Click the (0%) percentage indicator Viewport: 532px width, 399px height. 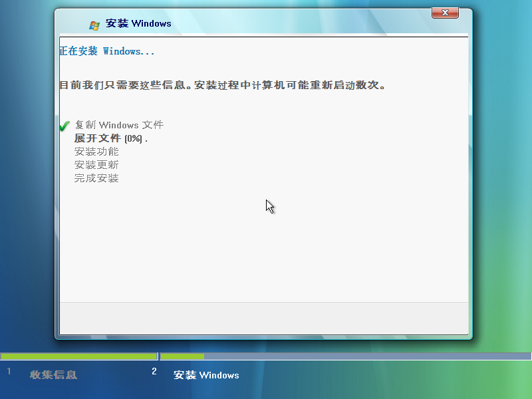click(133, 138)
